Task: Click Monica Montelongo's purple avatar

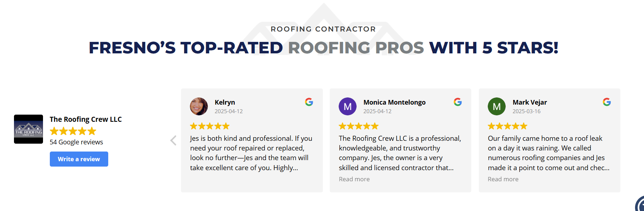Action: (x=348, y=106)
